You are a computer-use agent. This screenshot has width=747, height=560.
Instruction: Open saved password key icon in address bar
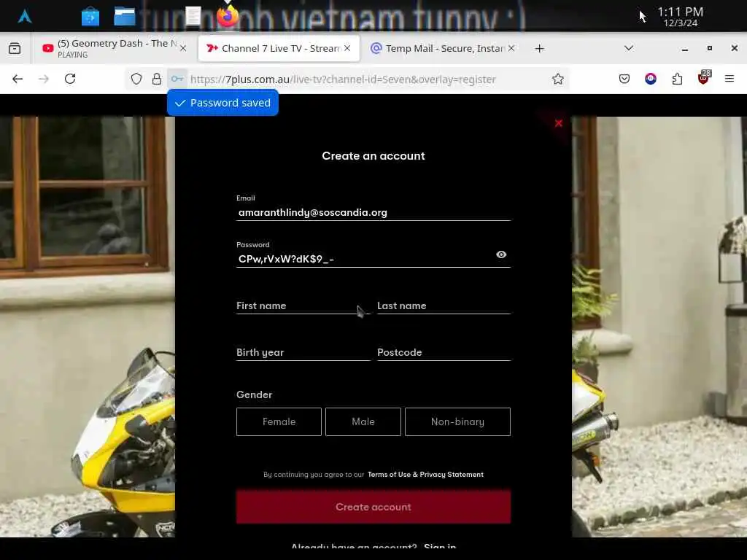[177, 79]
